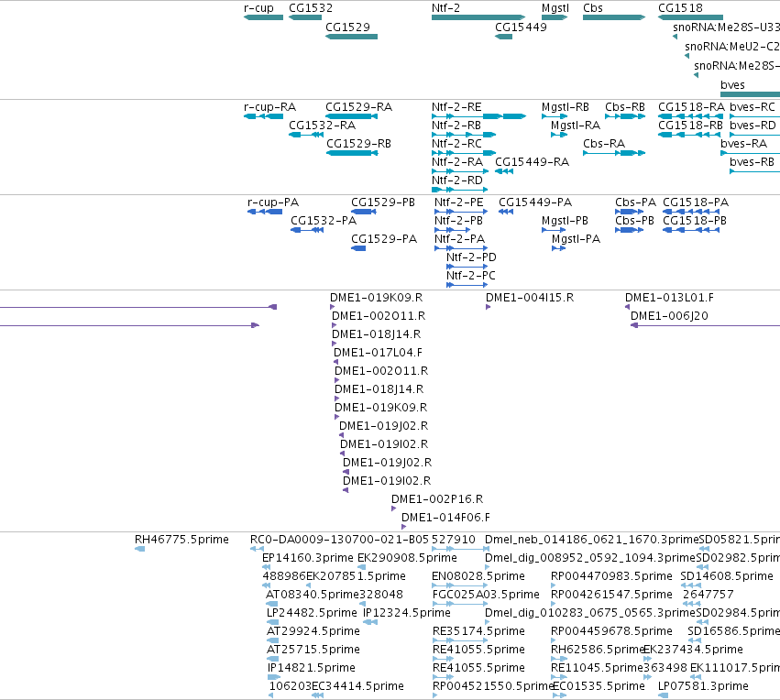Click the CG1529 gene arrow glyph

[x=351, y=37]
